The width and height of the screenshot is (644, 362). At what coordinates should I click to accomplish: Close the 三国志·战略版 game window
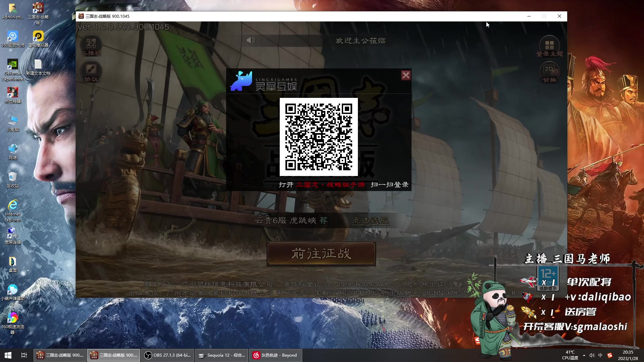[559, 16]
